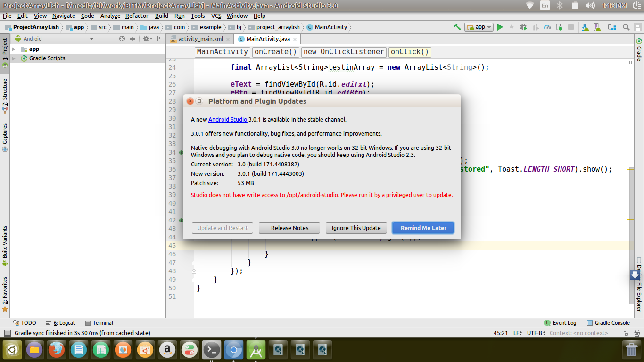Switch to activity_main.xml tab
Viewport: 644px width, 362px height.
point(201,39)
